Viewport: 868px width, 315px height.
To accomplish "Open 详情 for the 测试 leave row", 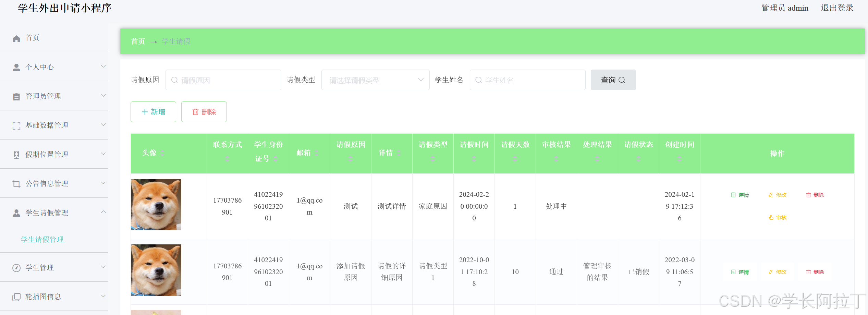I will 740,195.
